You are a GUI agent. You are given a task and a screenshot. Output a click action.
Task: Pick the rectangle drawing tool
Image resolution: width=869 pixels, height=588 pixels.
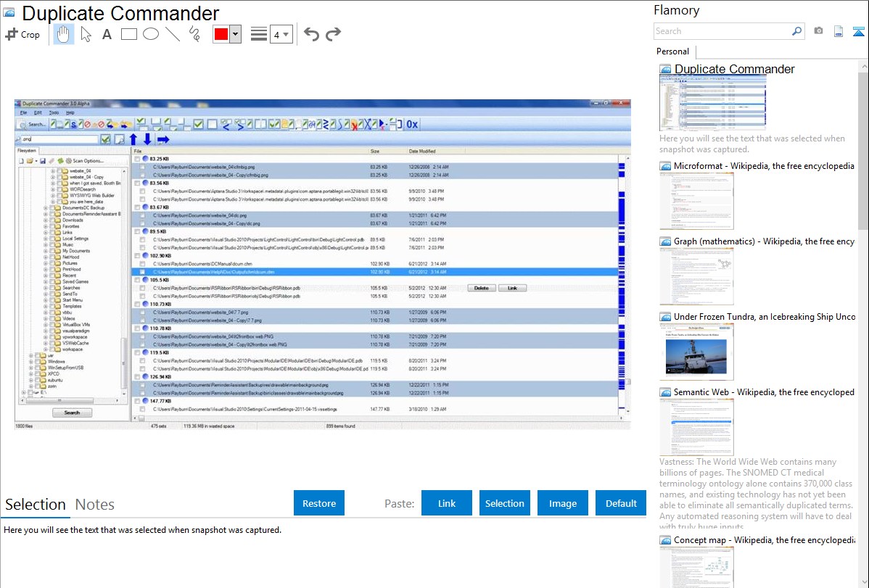(x=128, y=34)
